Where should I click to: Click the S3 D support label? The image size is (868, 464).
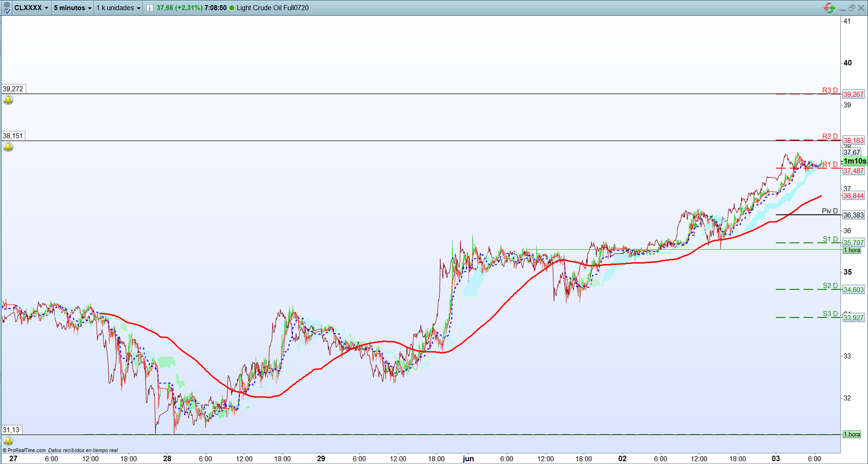pos(830,314)
